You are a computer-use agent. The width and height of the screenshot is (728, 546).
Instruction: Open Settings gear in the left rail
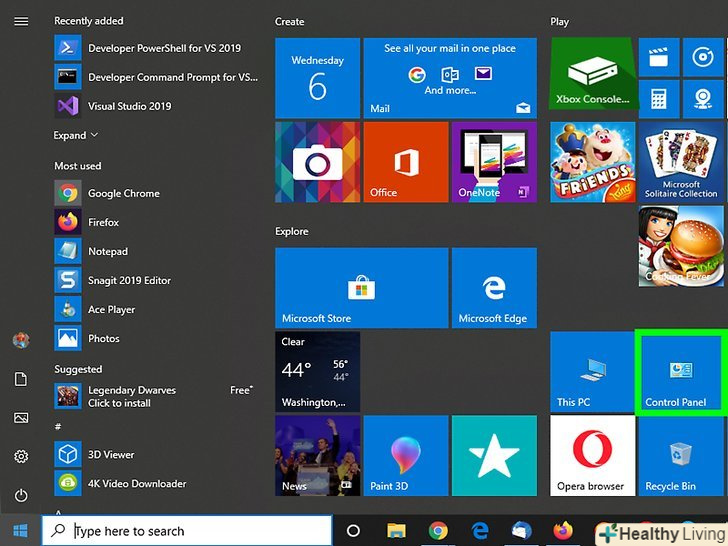click(x=21, y=456)
